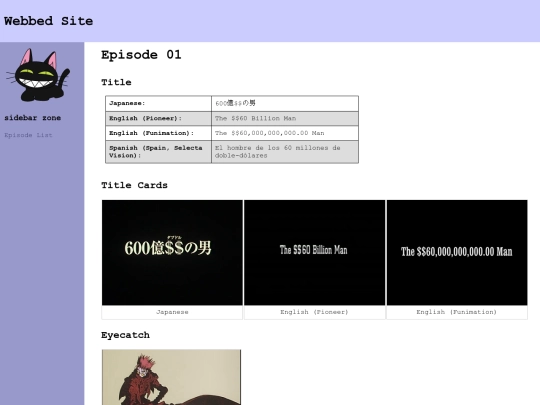Image resolution: width=540 pixels, height=405 pixels.
Task: Click the 'Japanese' caption under the first card
Action: point(172,312)
